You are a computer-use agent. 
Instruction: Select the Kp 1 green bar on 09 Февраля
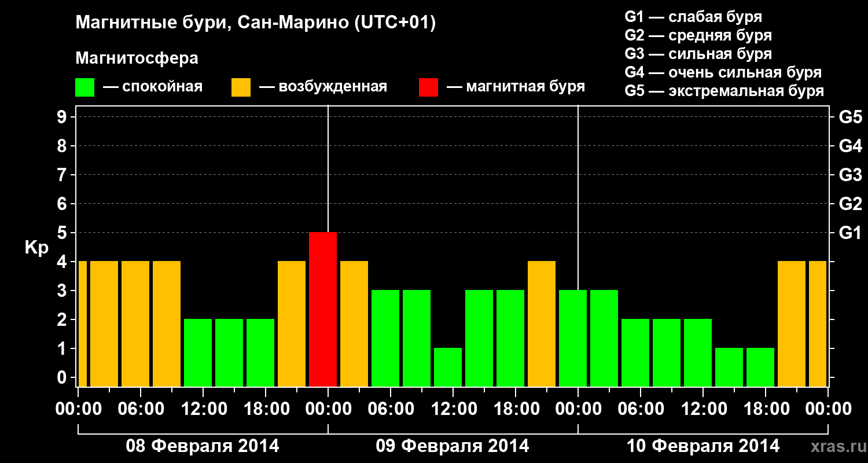[x=448, y=367]
